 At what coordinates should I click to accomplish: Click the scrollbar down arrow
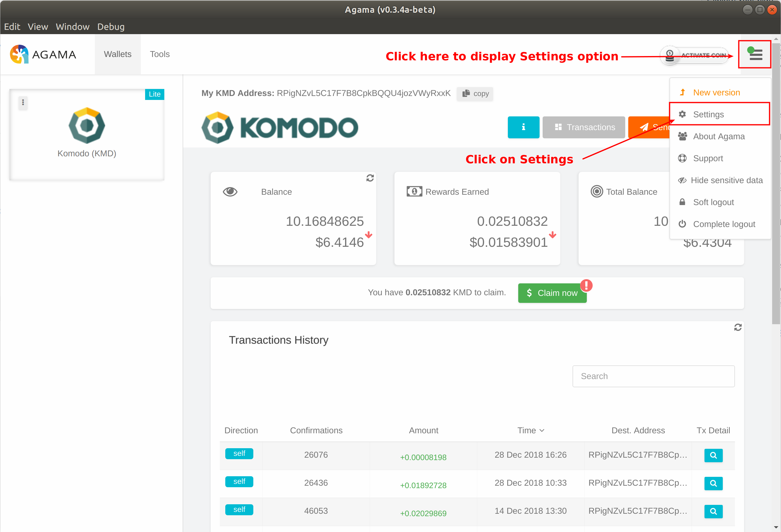tap(776, 528)
